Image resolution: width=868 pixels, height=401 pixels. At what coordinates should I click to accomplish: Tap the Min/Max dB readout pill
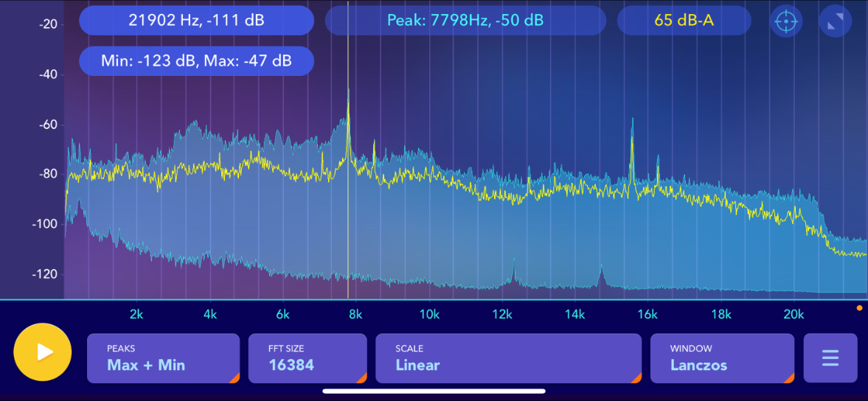point(196,61)
